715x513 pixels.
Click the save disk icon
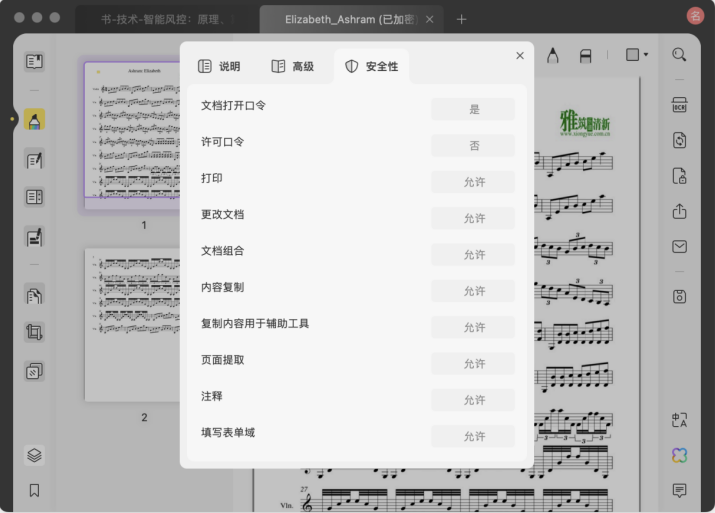pos(679,296)
